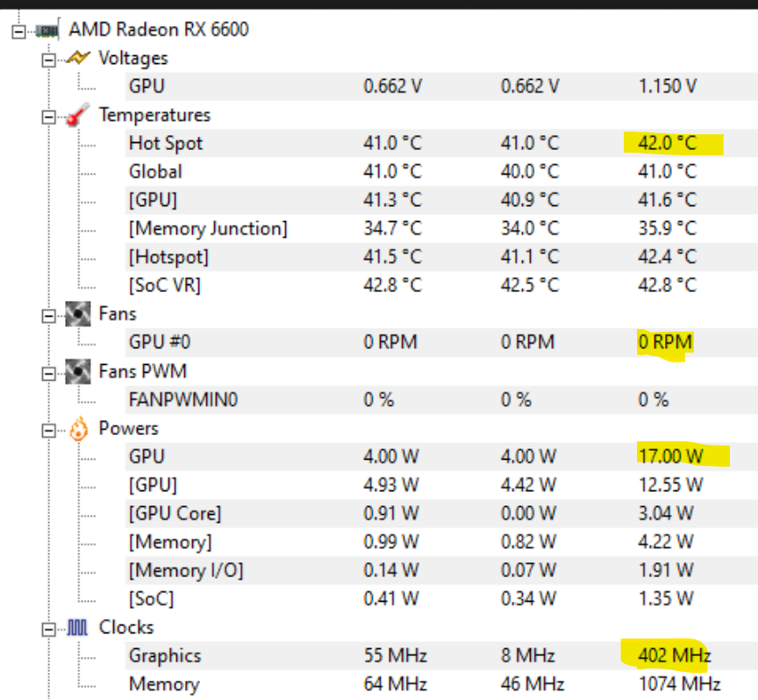This screenshot has width=758, height=700.
Task: Click the 35.9 °C Memory Junction max value
Action: pyautogui.click(x=668, y=228)
